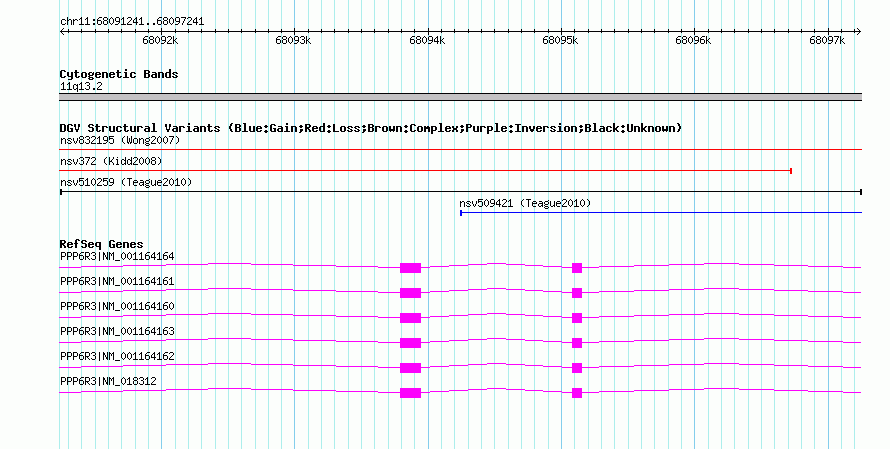Screen dimensions: 890x449
Task: Click the 68092k ruler tick label
Action: click(x=160, y=40)
